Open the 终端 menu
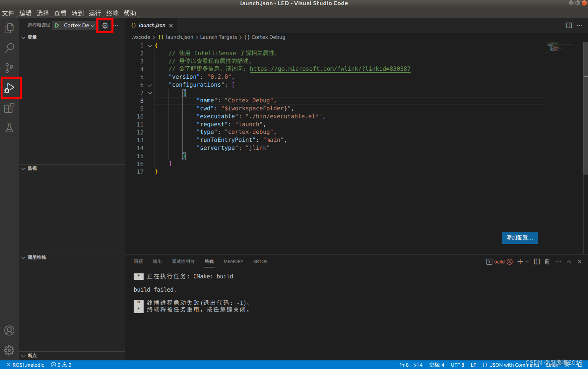 pos(112,13)
